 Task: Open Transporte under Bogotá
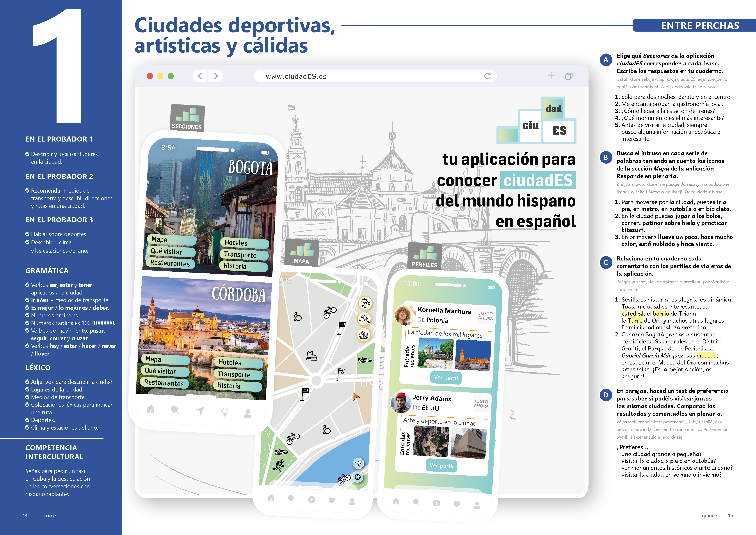(244, 255)
